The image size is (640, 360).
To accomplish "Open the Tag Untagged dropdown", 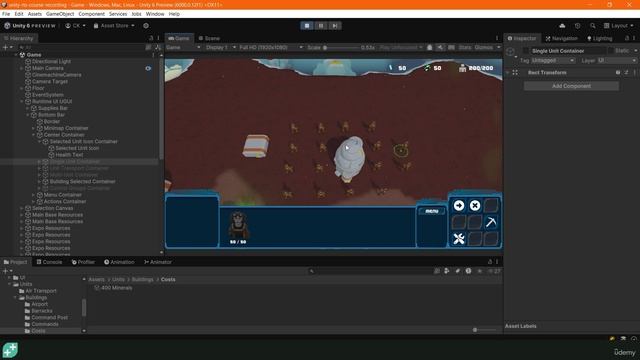I will tap(553, 60).
